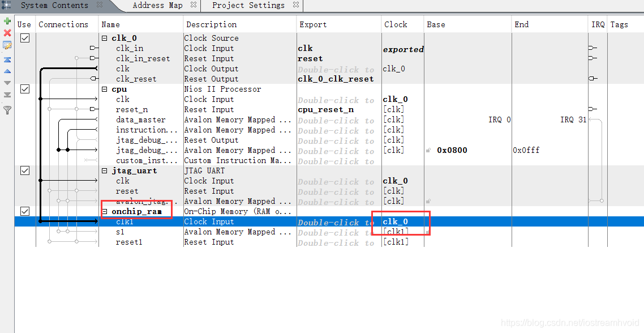Click the IRQ 31 label
Viewport: 644px width, 333px height.
(573, 119)
